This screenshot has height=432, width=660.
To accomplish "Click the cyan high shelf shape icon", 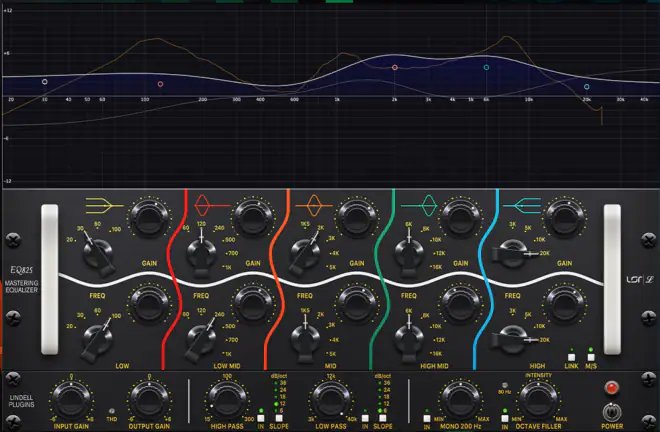I will point(522,205).
